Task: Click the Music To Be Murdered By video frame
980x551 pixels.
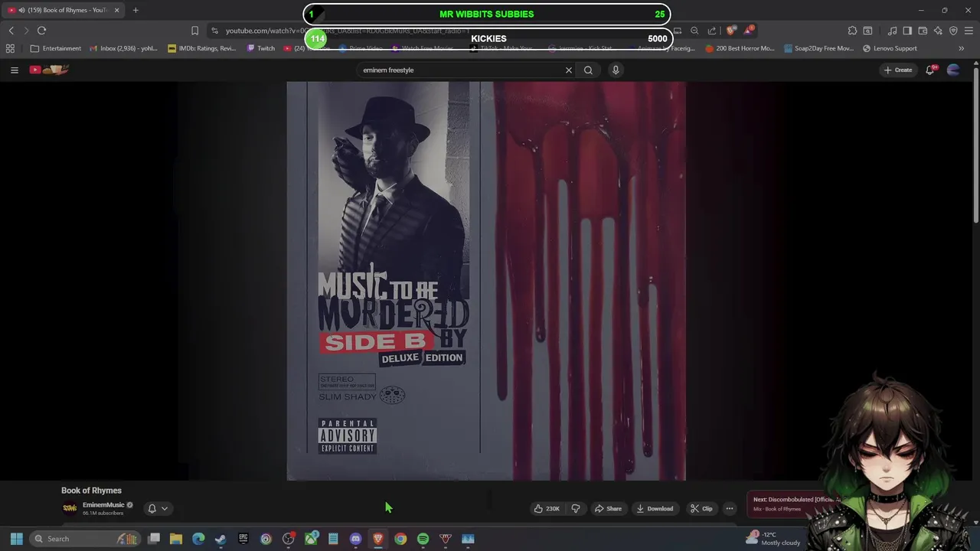Action: 486,281
